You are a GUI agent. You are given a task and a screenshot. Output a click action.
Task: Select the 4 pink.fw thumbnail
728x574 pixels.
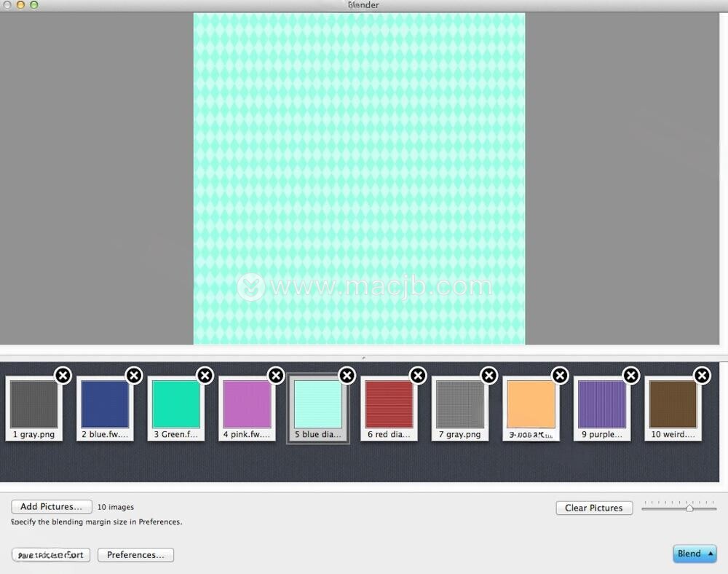coord(247,409)
